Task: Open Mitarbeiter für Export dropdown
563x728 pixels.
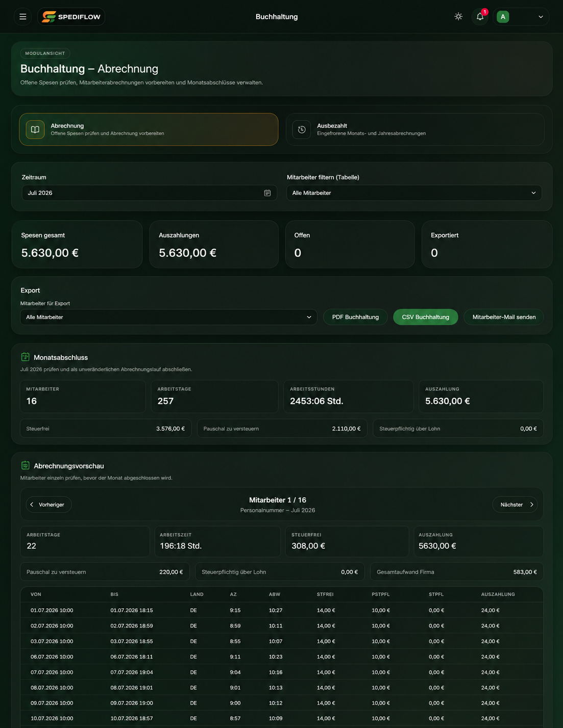Action: point(168,317)
